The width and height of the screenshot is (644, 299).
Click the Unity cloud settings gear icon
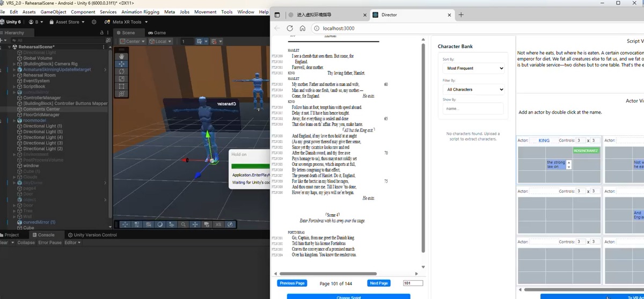[94, 22]
